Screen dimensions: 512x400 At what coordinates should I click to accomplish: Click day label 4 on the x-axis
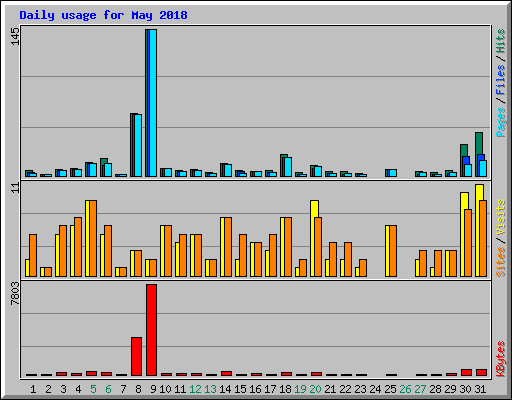tap(78, 389)
